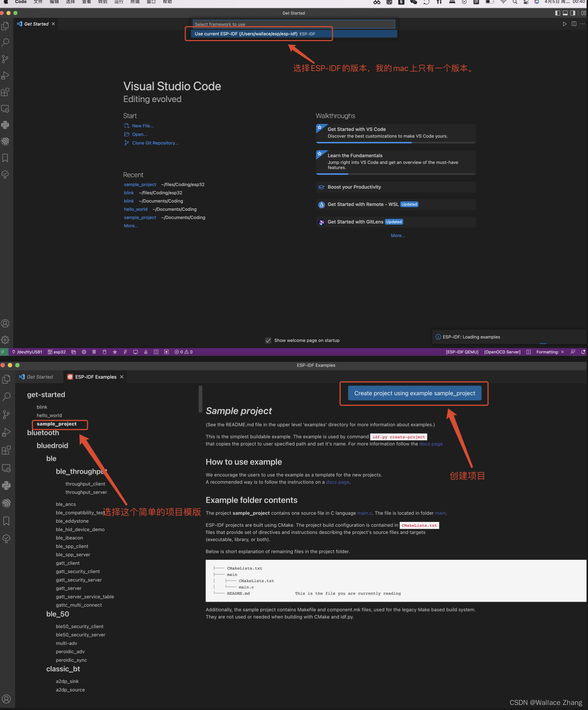Click the monitor device icon in status bar
The height and width of the screenshot is (710, 588).
(135, 352)
